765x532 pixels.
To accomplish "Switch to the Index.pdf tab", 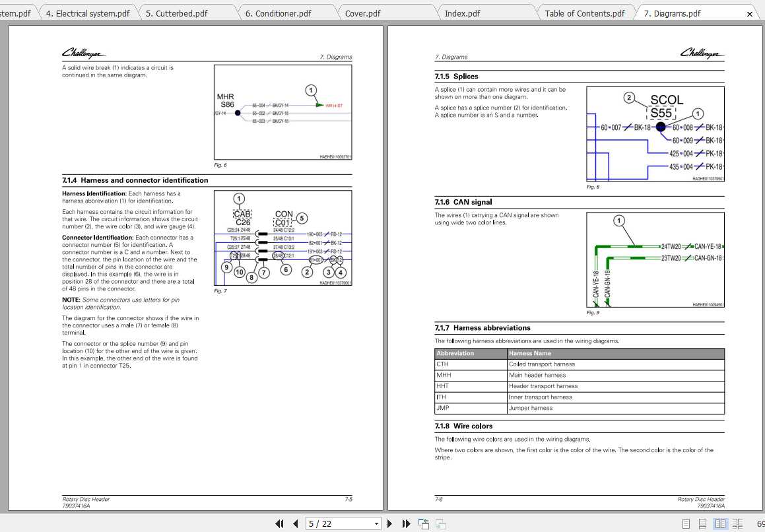I will click(x=462, y=12).
